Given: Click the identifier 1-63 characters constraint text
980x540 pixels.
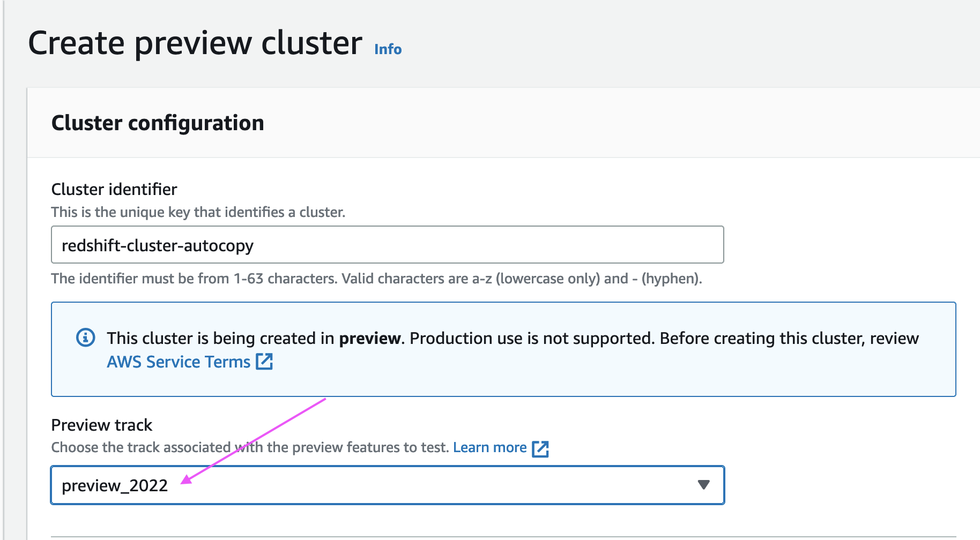Looking at the screenshot, I should [x=376, y=279].
